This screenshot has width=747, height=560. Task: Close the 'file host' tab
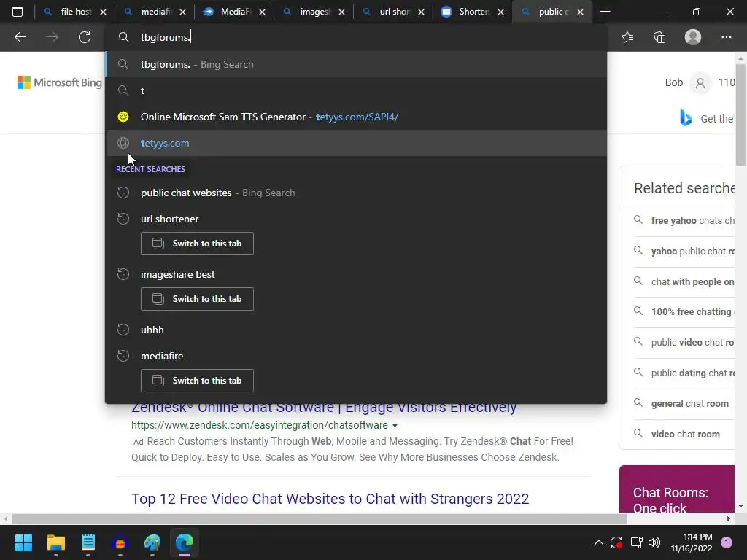tap(103, 12)
